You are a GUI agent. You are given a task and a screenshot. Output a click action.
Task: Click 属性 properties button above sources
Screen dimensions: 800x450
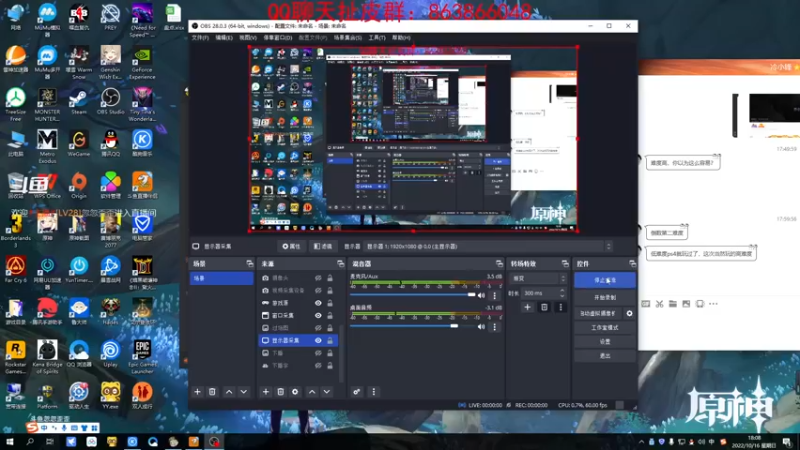coord(291,246)
